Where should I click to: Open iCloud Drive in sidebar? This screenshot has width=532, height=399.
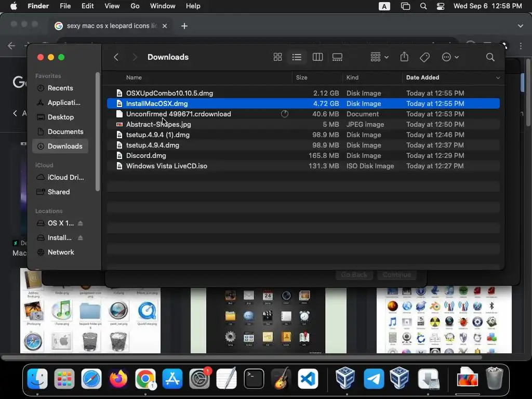[60, 177]
